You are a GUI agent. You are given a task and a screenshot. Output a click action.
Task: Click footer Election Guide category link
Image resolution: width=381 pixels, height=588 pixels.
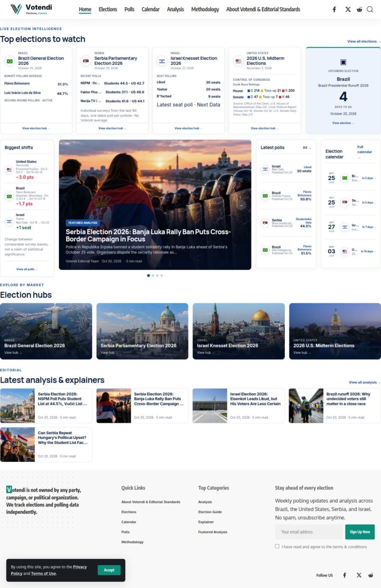pyautogui.click(x=210, y=512)
